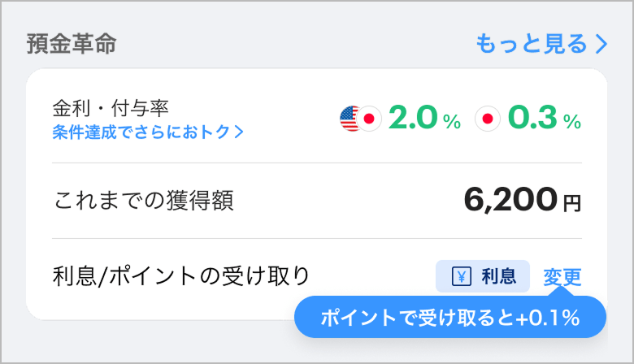Select the 利息 badge button
Screen dimensions: 634x364
pyautogui.click(x=483, y=276)
